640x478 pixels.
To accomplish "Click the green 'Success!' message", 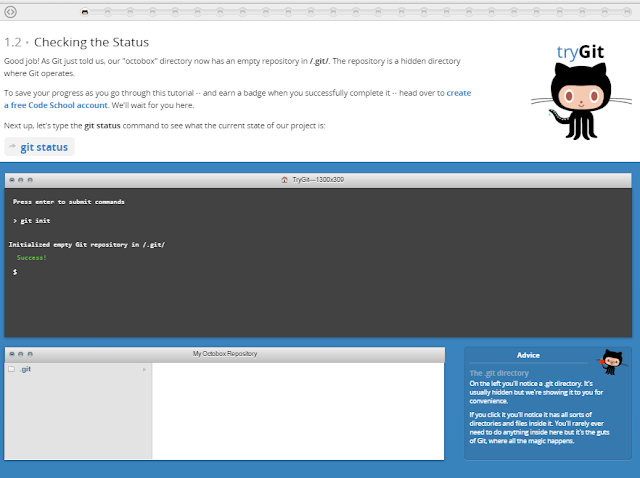I will (31, 258).
